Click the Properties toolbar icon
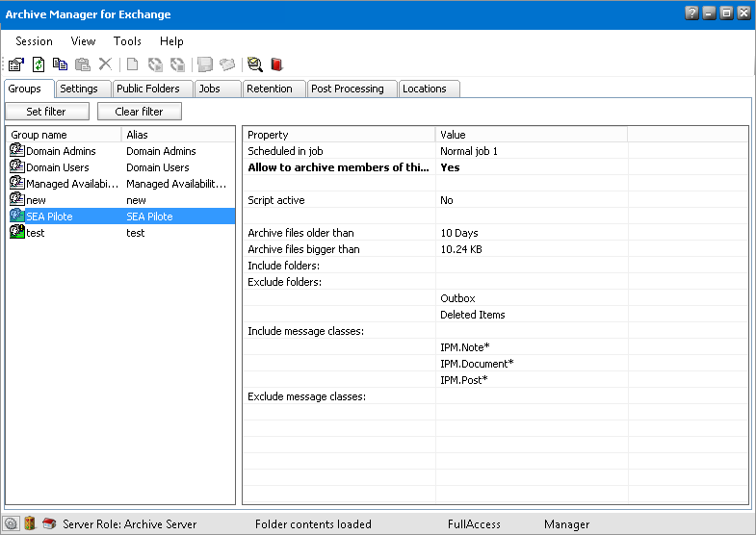 16,64
